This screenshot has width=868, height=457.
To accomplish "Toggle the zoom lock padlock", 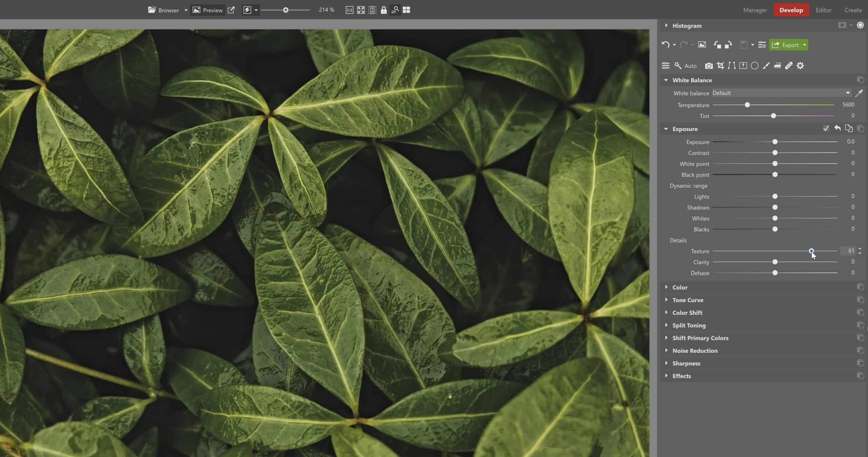I will 383,10.
